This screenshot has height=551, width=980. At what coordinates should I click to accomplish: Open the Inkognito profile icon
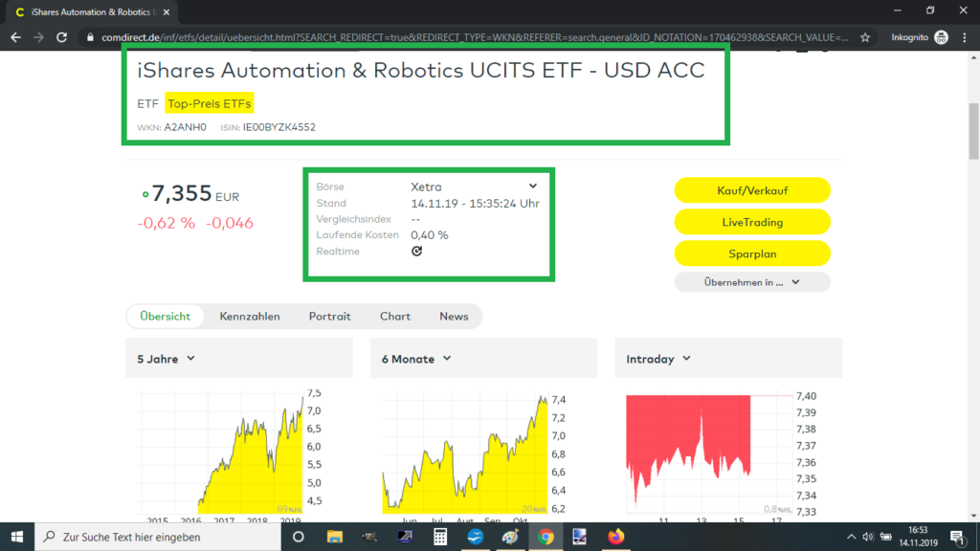pos(942,37)
